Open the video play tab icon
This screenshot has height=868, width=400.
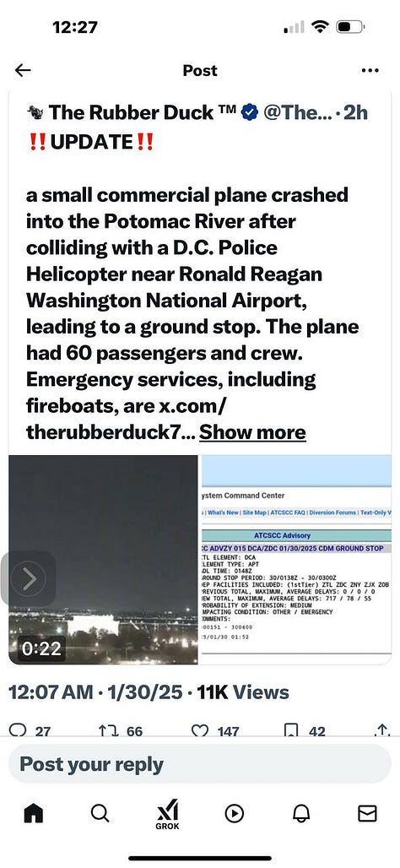pyautogui.click(x=234, y=813)
